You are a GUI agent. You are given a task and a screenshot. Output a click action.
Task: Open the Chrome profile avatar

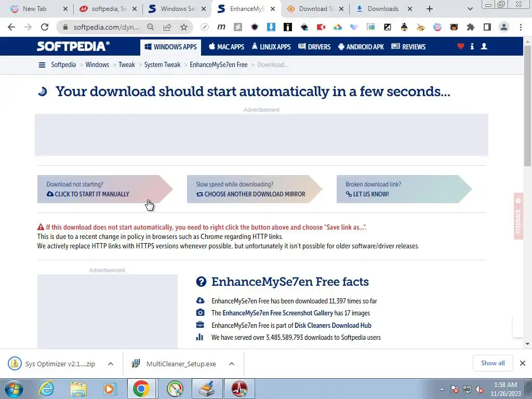504,27
